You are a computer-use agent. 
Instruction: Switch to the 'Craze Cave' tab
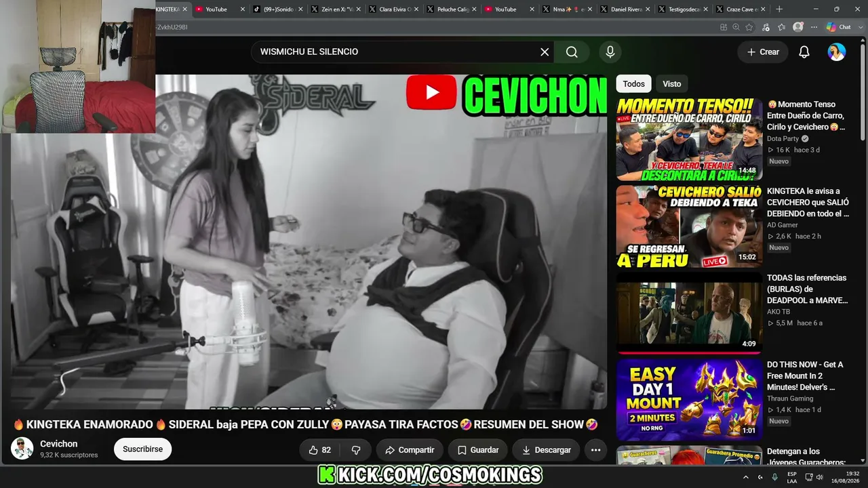[x=740, y=9]
